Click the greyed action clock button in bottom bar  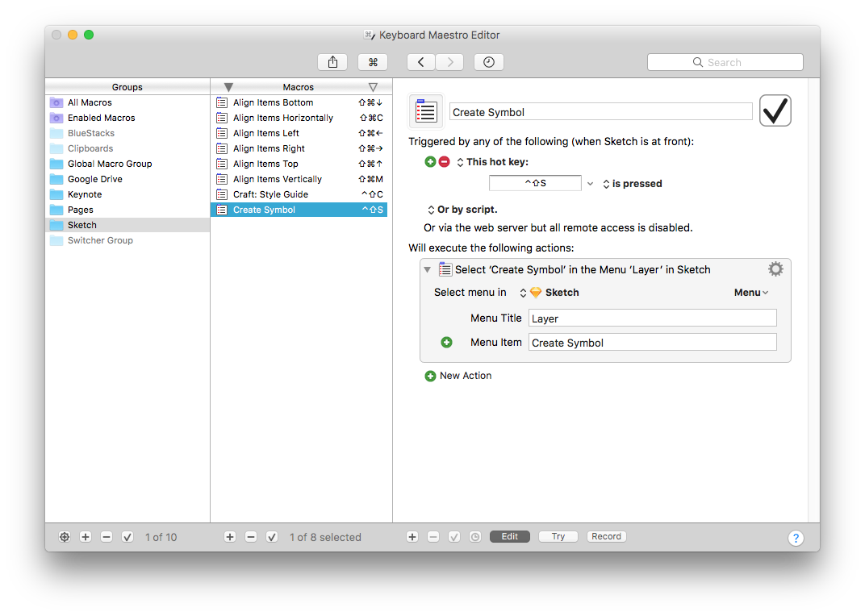(475, 537)
